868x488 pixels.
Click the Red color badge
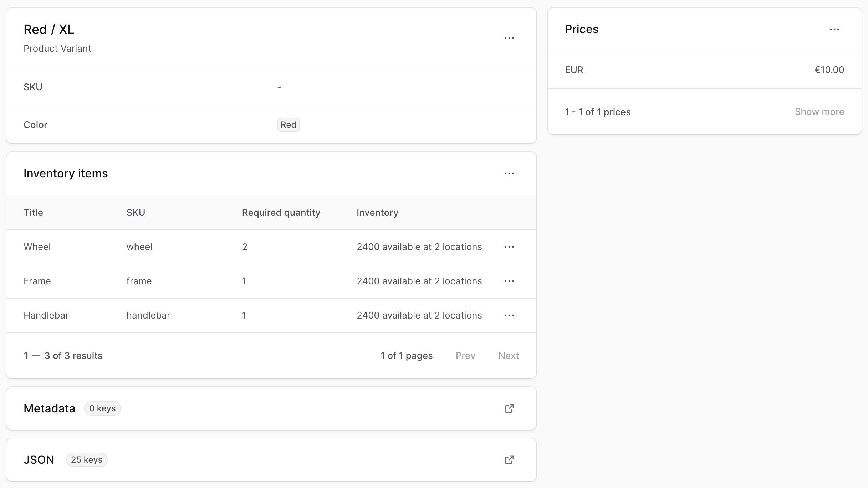coord(288,125)
